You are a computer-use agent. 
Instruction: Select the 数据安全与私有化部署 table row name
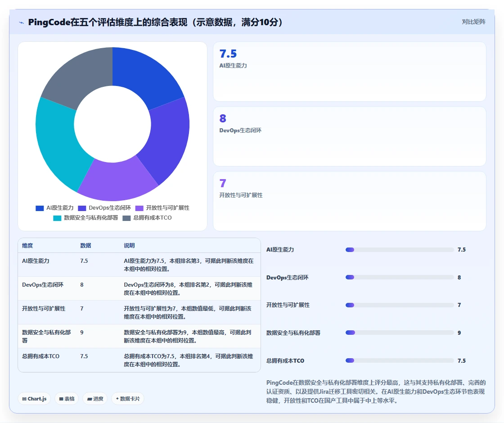[x=46, y=336]
